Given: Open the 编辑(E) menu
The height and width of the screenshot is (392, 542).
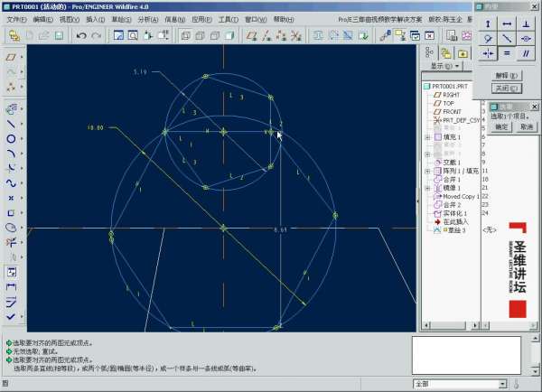Looking at the screenshot, I should pyautogui.click(x=42, y=19).
